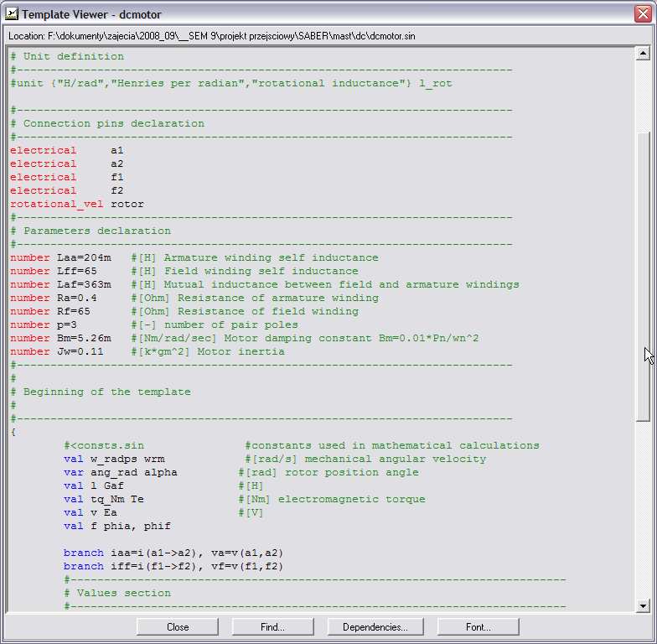Click the '# Unit definition' comment line

coord(67,56)
